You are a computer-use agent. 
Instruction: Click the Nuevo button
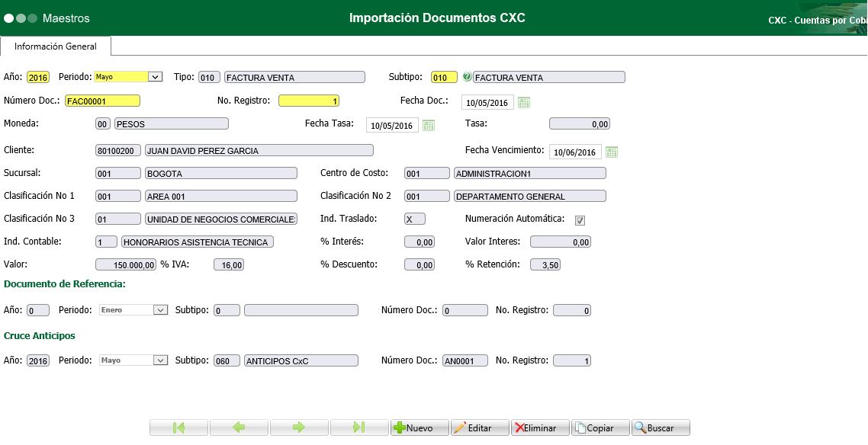point(420,427)
